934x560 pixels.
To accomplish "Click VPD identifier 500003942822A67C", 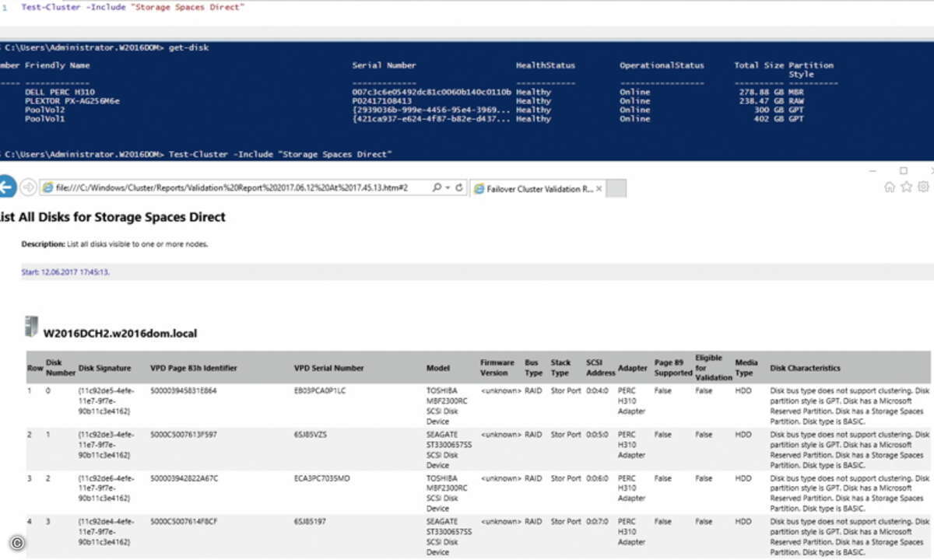I will pos(184,478).
